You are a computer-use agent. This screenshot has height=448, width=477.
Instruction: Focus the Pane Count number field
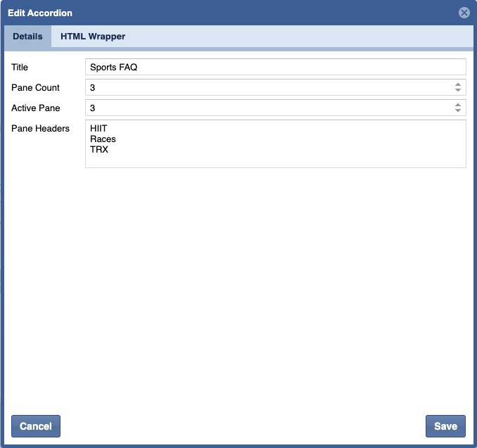pyautogui.click(x=267, y=87)
